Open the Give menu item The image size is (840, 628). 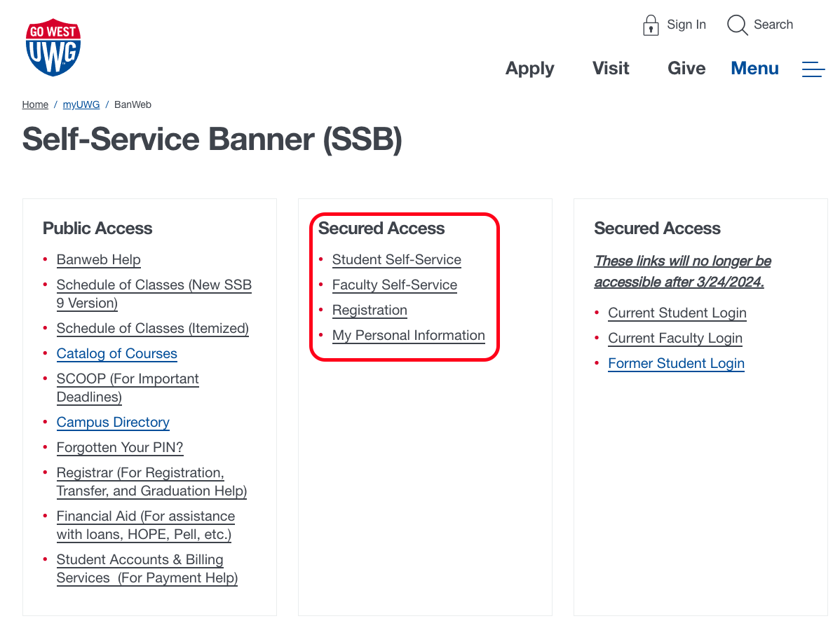[686, 68]
